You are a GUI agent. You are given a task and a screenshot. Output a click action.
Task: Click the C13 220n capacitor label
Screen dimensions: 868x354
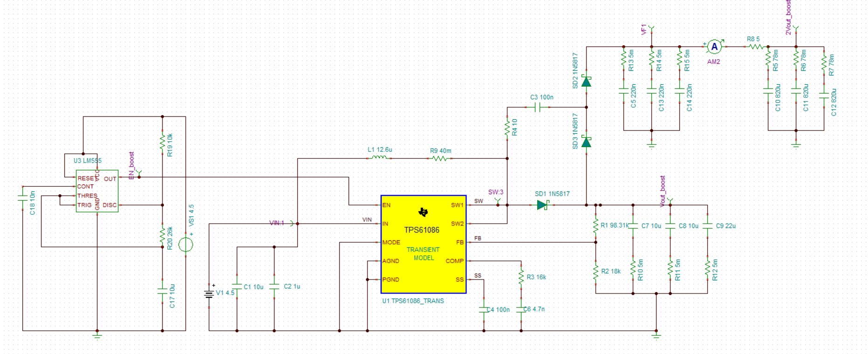(x=661, y=97)
